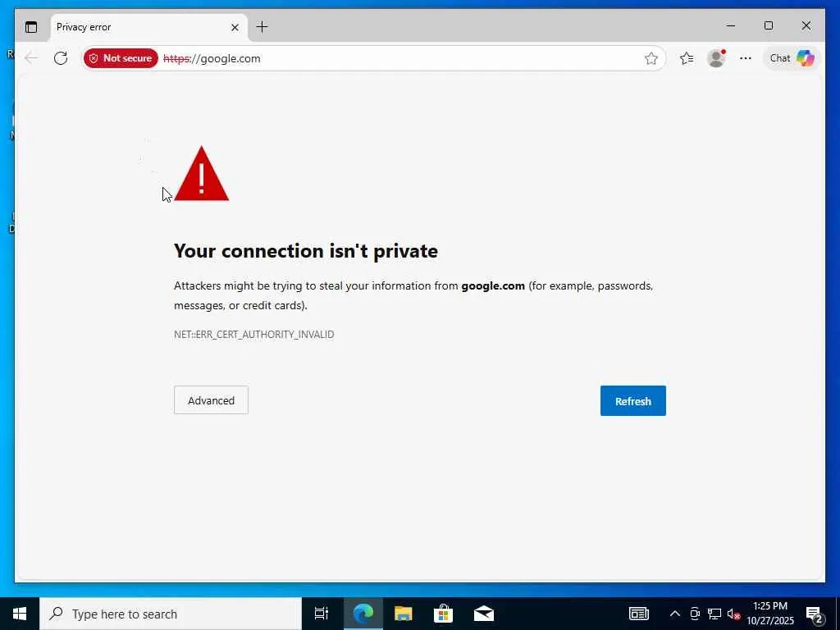Click the Microsoft Edge taskbar icon
This screenshot has width=840, height=630.
click(363, 614)
